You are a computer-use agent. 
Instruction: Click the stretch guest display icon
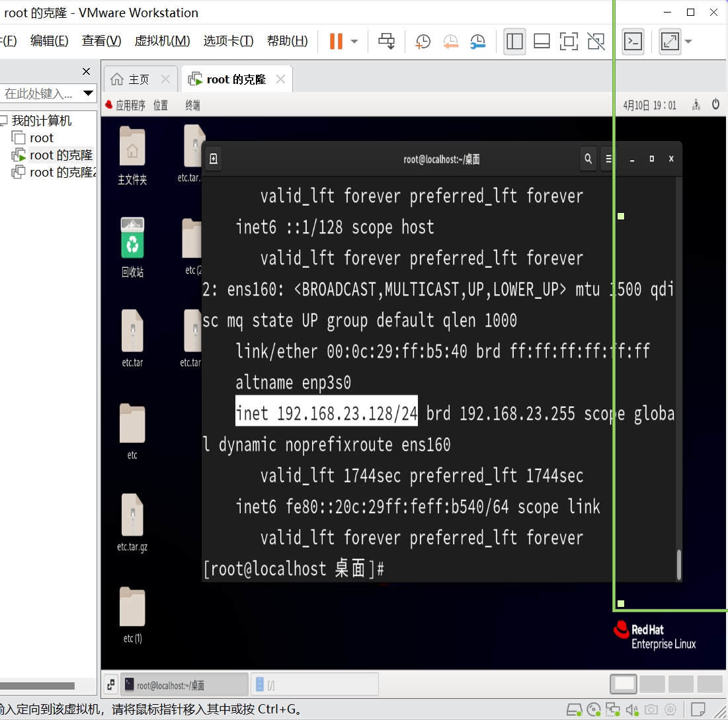[x=670, y=41]
